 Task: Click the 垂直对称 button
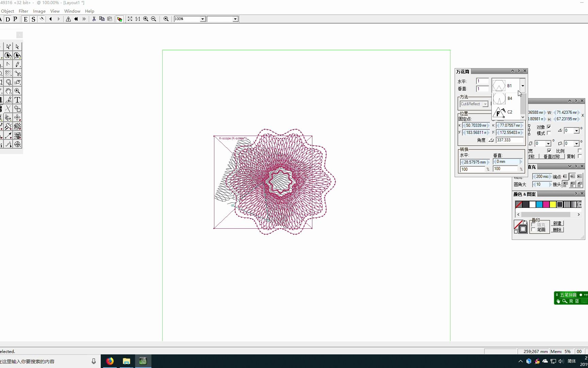point(552,156)
